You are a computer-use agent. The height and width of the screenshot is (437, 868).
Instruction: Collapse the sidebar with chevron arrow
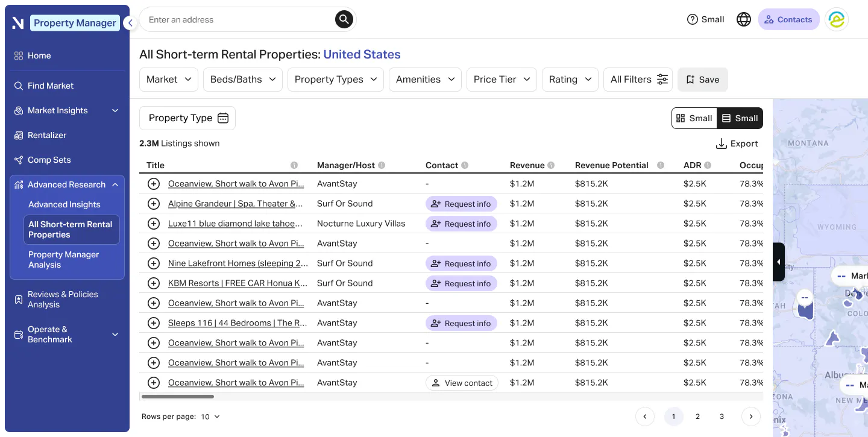[x=130, y=23]
